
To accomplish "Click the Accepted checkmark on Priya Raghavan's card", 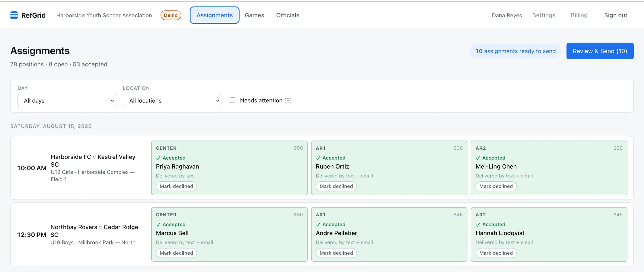I will [158, 158].
